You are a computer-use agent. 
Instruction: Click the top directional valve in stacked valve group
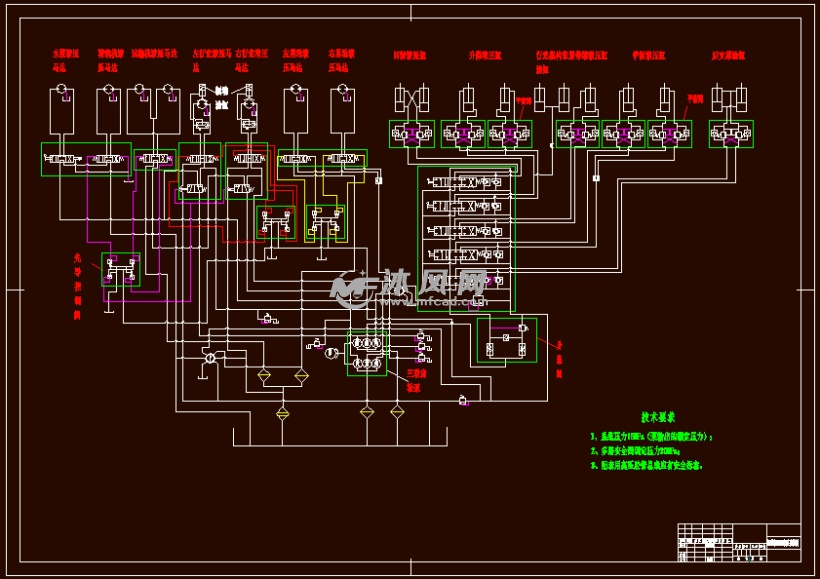pyautogui.click(x=464, y=182)
